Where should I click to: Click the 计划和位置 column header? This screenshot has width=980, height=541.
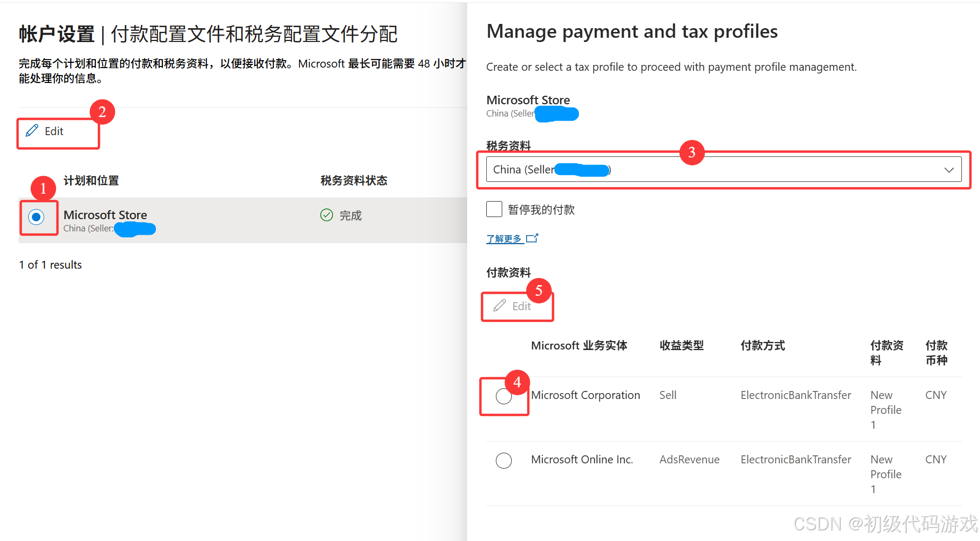(91, 180)
